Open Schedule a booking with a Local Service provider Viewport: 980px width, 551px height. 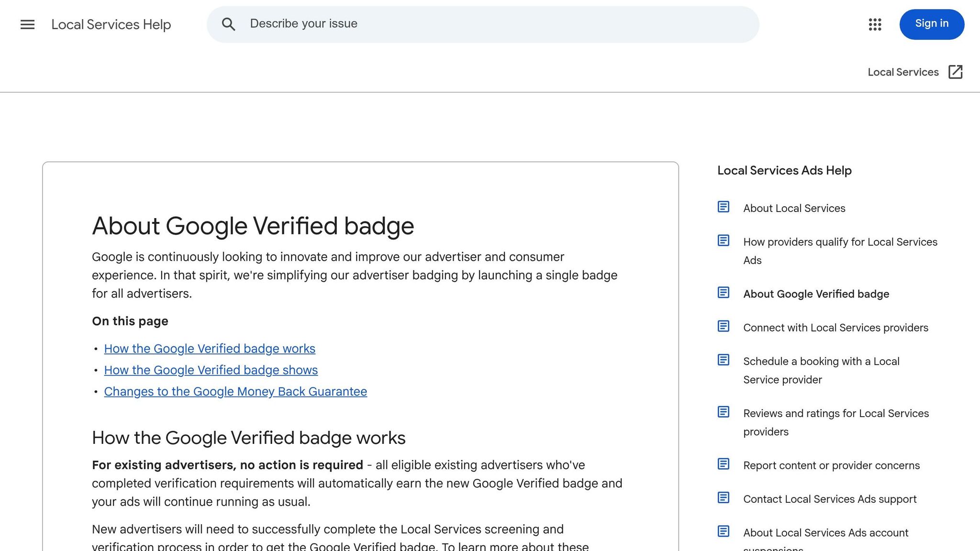821,371
